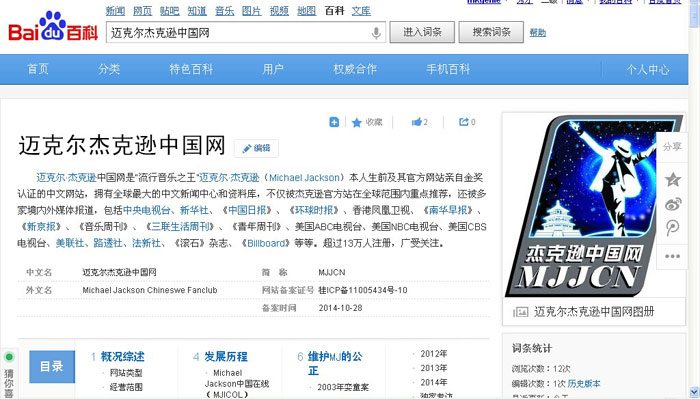
Task: Click the star 收藏 favorite icon
Action: (356, 122)
